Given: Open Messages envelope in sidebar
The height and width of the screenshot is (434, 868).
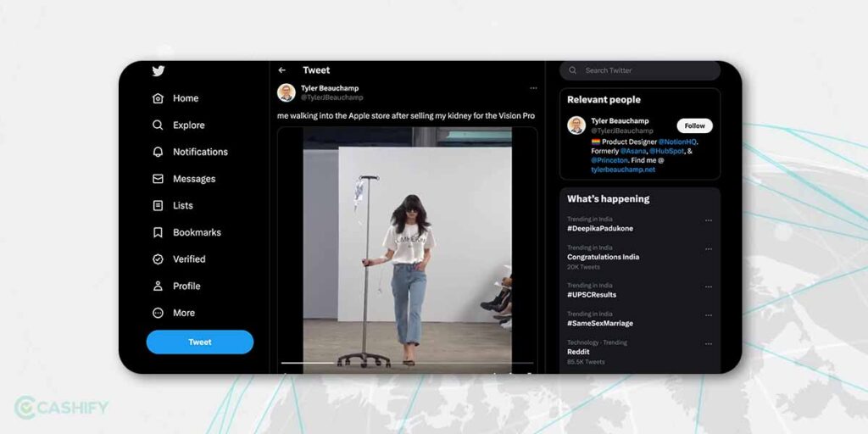Looking at the screenshot, I should (158, 179).
